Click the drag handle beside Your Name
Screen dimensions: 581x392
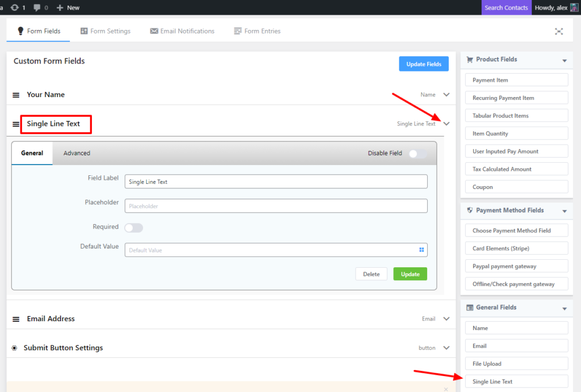[16, 95]
